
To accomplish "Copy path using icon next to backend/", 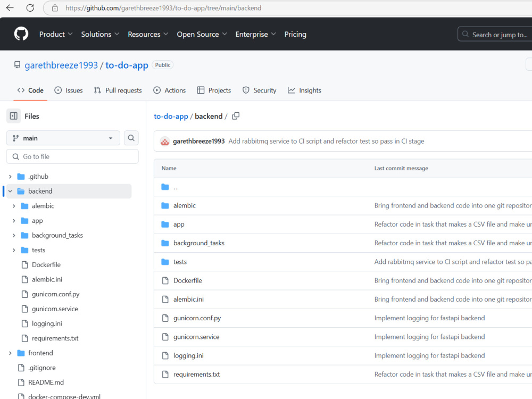I will click(236, 116).
